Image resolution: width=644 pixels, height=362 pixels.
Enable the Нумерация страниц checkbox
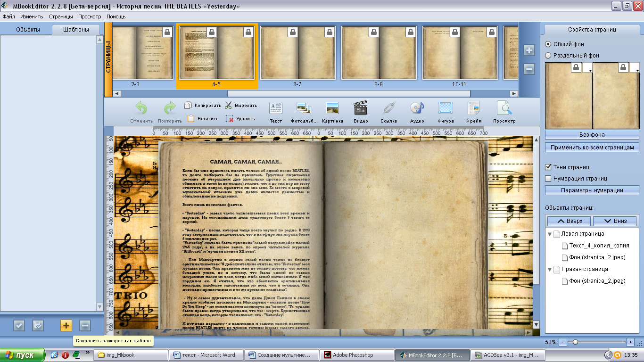[548, 178]
